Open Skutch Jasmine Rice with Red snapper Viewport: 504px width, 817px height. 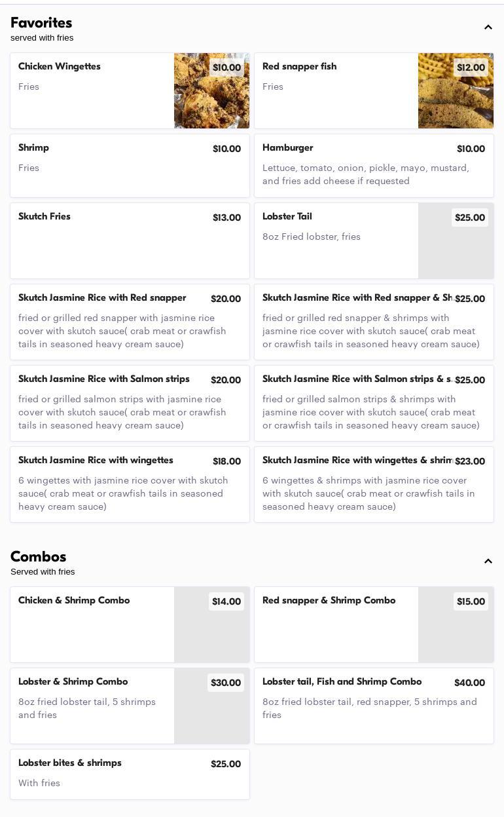130,322
